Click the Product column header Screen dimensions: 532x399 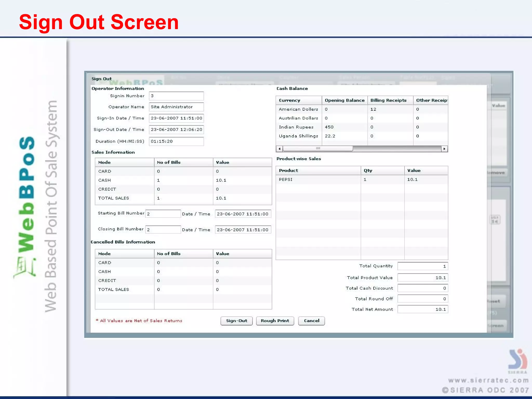(x=318, y=170)
